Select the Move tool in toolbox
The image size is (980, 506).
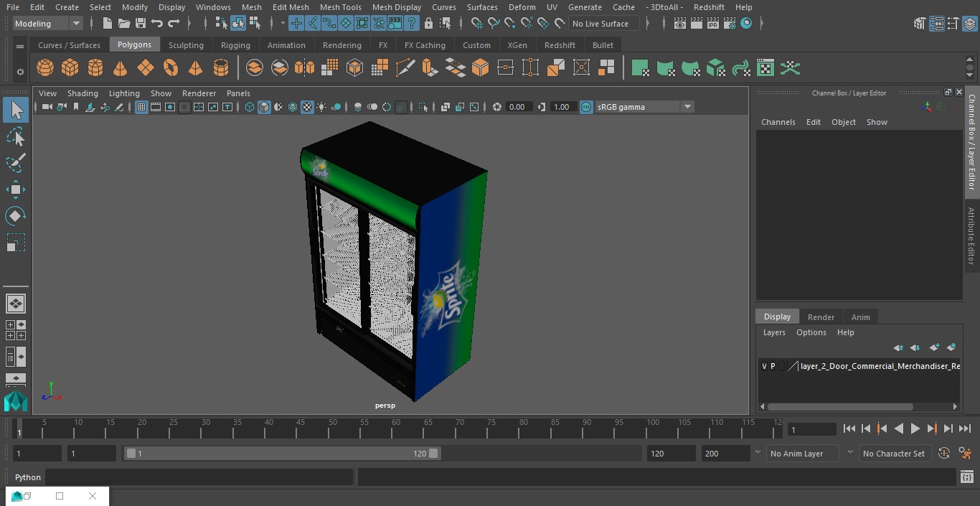pyautogui.click(x=15, y=189)
